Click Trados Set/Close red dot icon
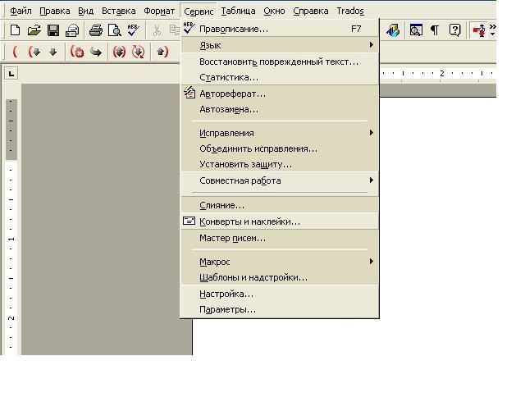The height and width of the screenshot is (420, 525). (x=77, y=52)
